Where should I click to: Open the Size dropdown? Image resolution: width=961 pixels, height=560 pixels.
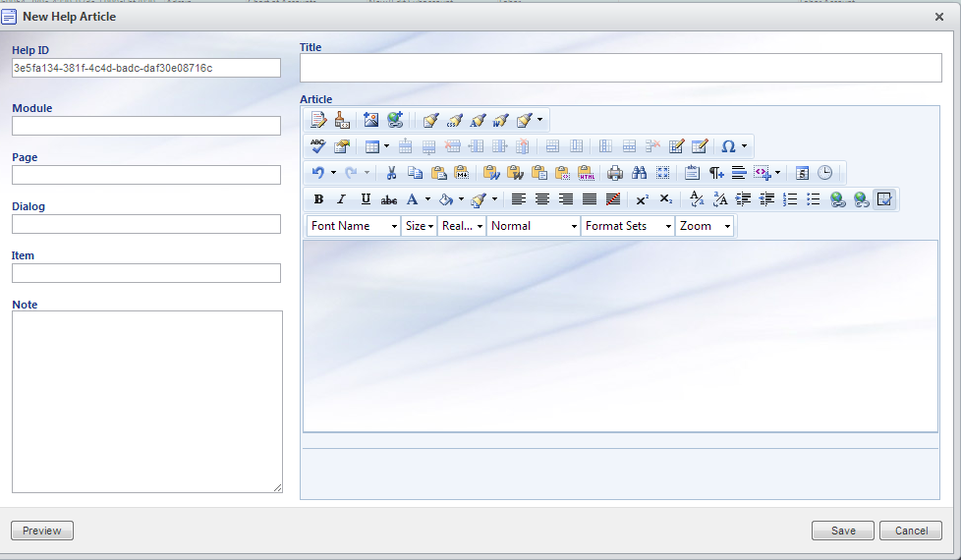pos(420,226)
